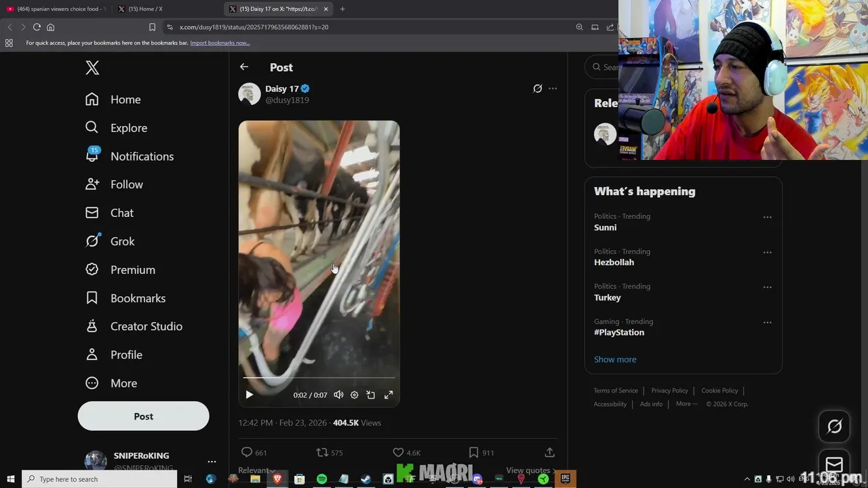Open the Follow section

pyautogui.click(x=114, y=184)
